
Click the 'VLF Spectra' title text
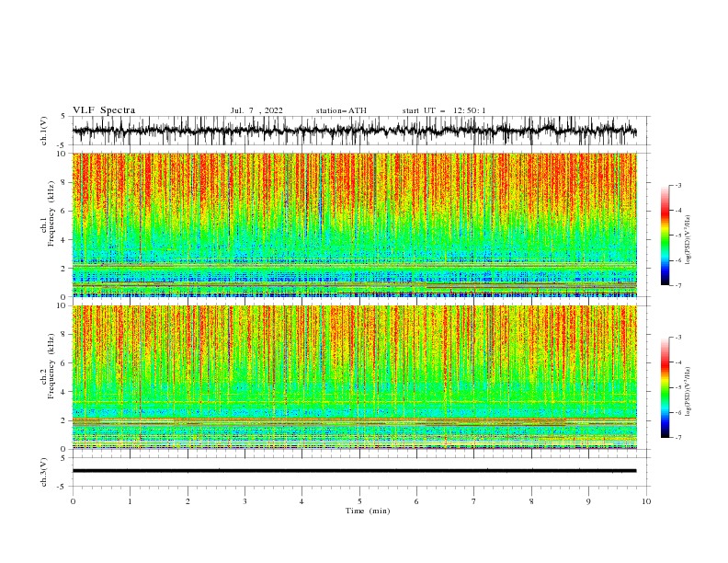[x=104, y=110]
